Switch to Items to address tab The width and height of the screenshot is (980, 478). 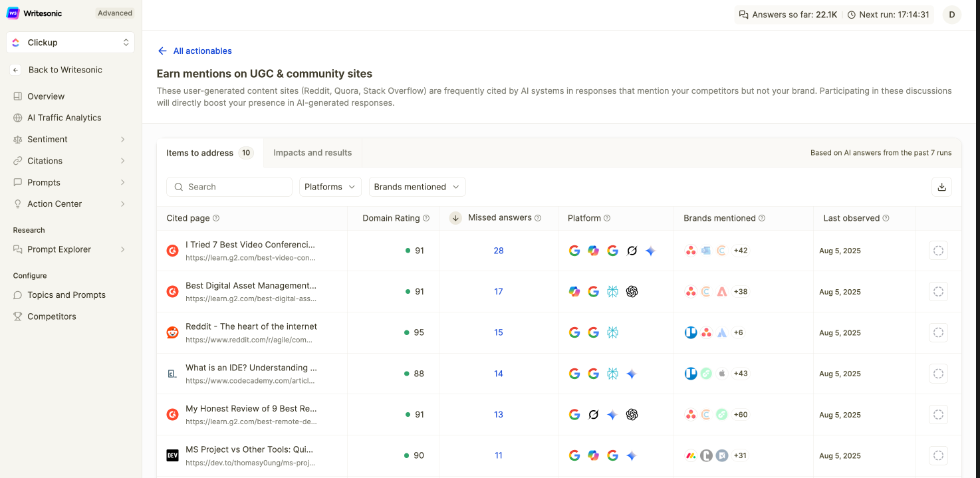209,153
